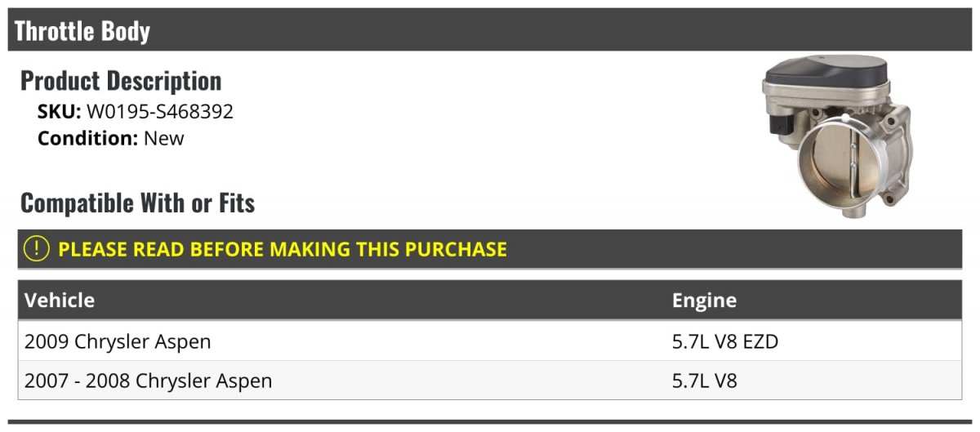Click the Product Description heading
Screen dimensions: 980x432
pos(121,80)
